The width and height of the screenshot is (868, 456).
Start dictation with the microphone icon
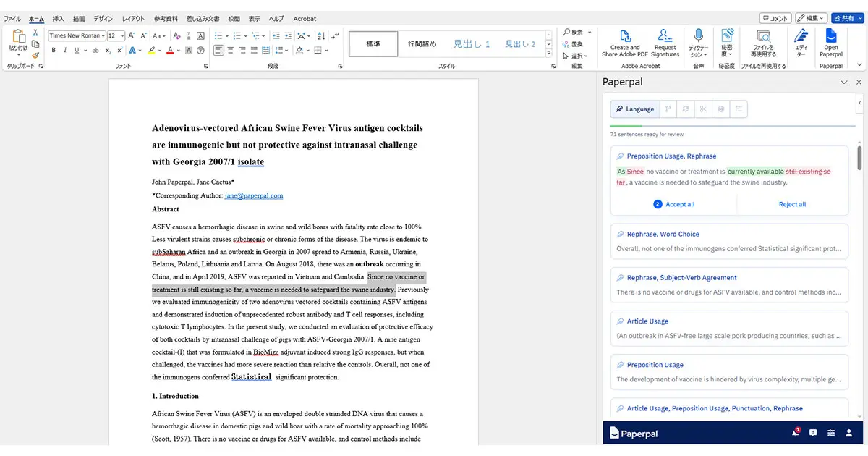point(699,43)
